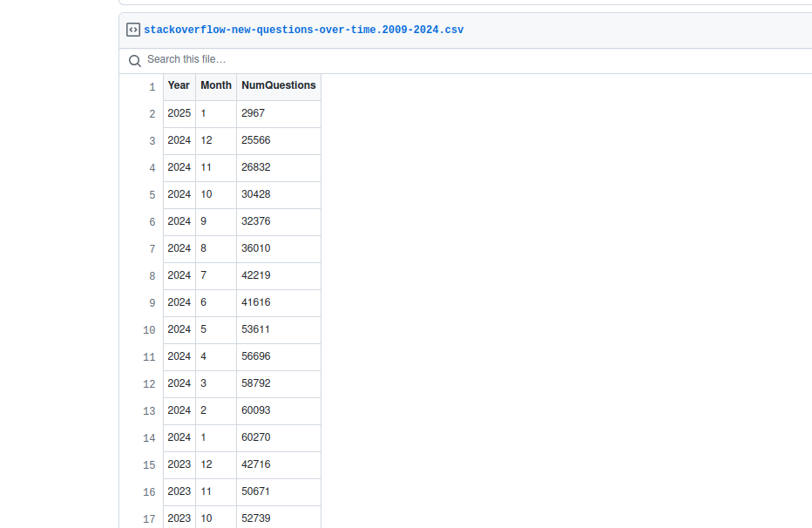Select the 53611 value for May 2024
The width and height of the screenshot is (812, 528).
tap(255, 329)
